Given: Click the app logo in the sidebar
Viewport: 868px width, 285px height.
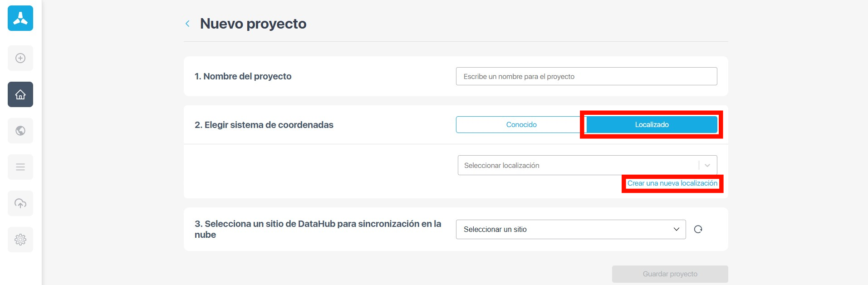Looking at the screenshot, I should pos(20,18).
